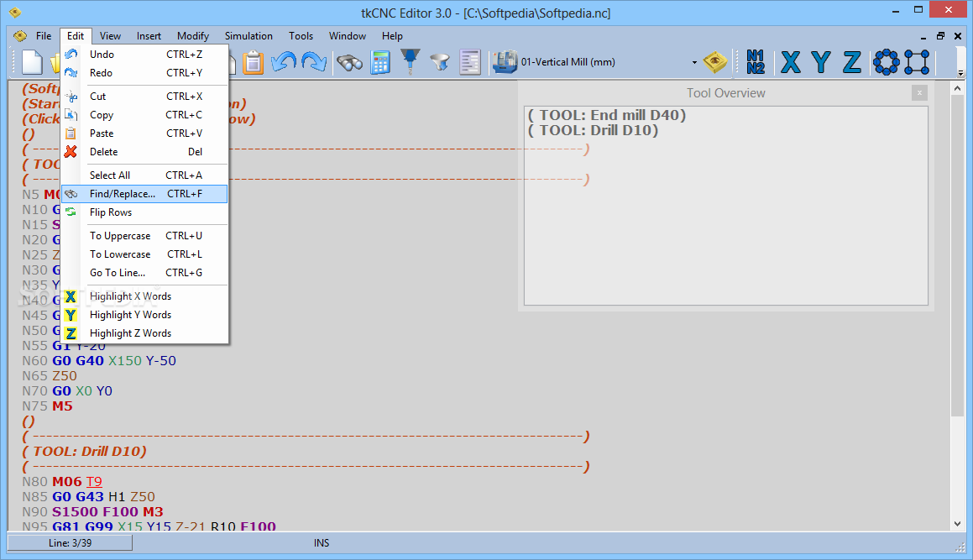The height and width of the screenshot is (560, 973).
Task: Choose Highlight Y Words menu entry
Action: tap(144, 315)
